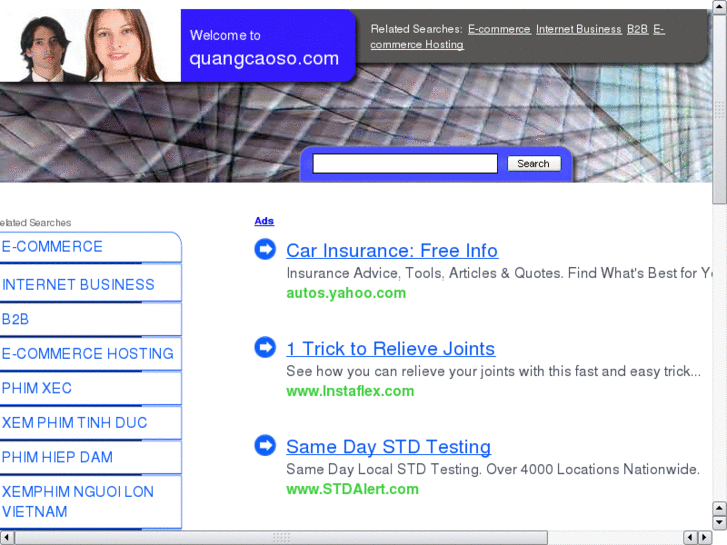Click the arrow icon beside Car Insurance ad
Viewport: 727px width, 545px height.
tap(265, 249)
